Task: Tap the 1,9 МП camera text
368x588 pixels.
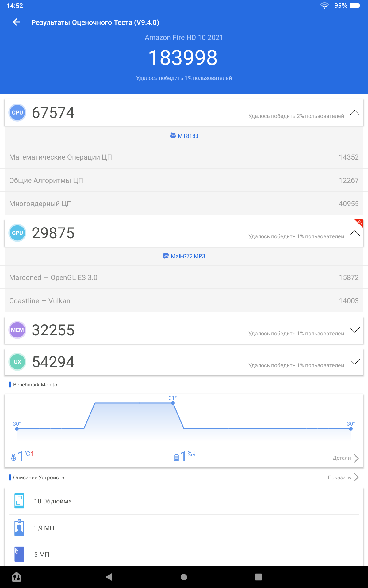Action: coord(44,528)
